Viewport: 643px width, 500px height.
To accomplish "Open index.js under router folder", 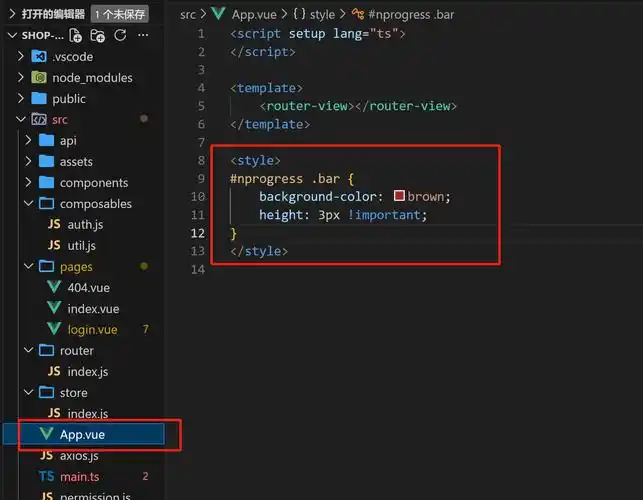I will click(88, 372).
